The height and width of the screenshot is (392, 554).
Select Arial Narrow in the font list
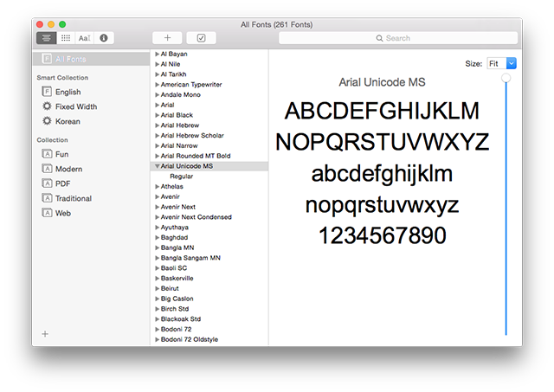(x=209, y=146)
